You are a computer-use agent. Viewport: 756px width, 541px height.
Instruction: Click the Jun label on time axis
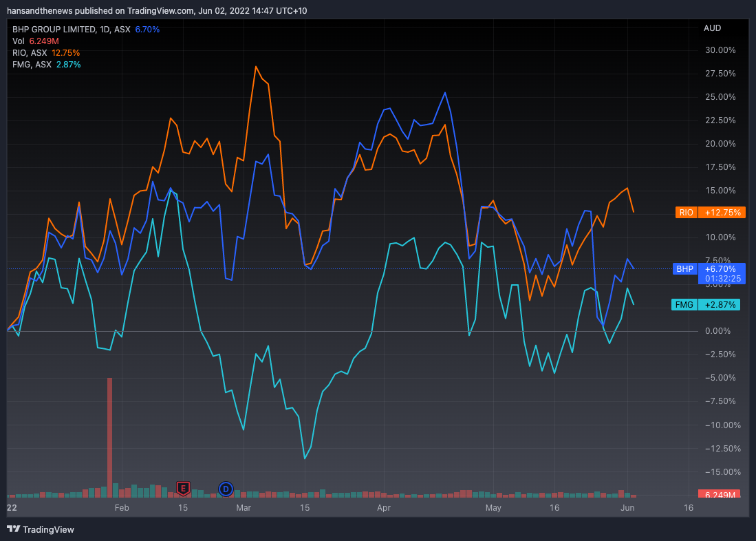[x=627, y=508]
